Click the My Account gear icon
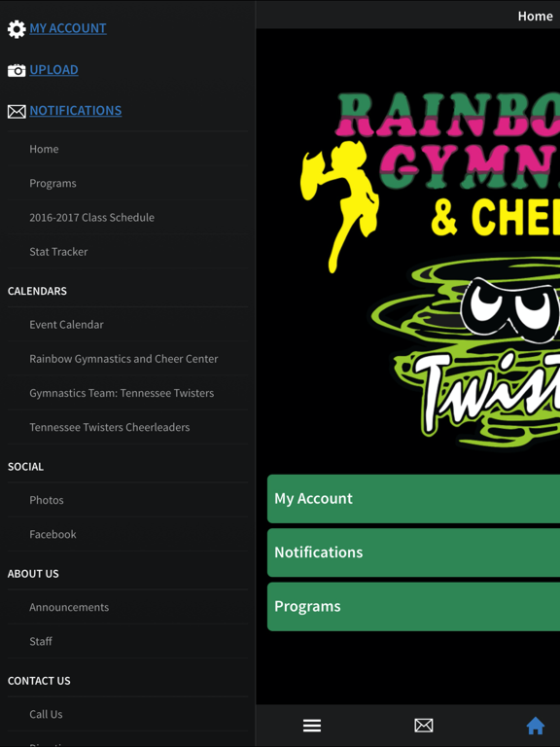 17,29
